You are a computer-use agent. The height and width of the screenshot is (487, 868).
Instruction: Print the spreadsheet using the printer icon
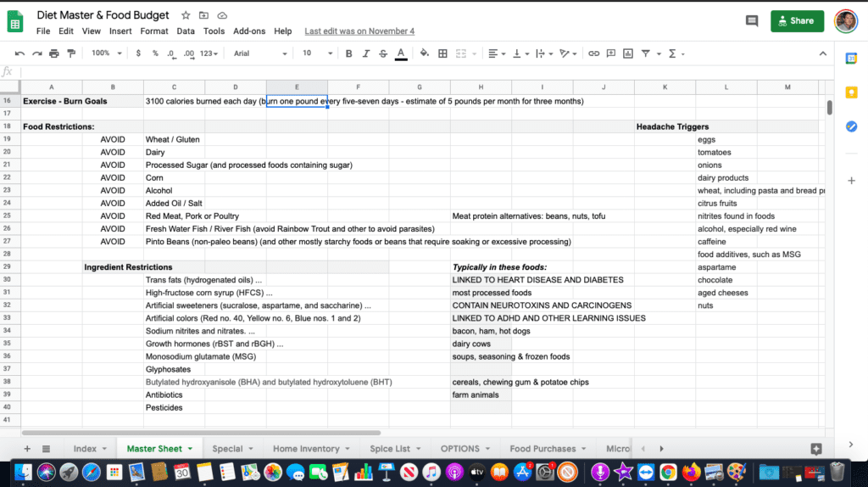[53, 53]
